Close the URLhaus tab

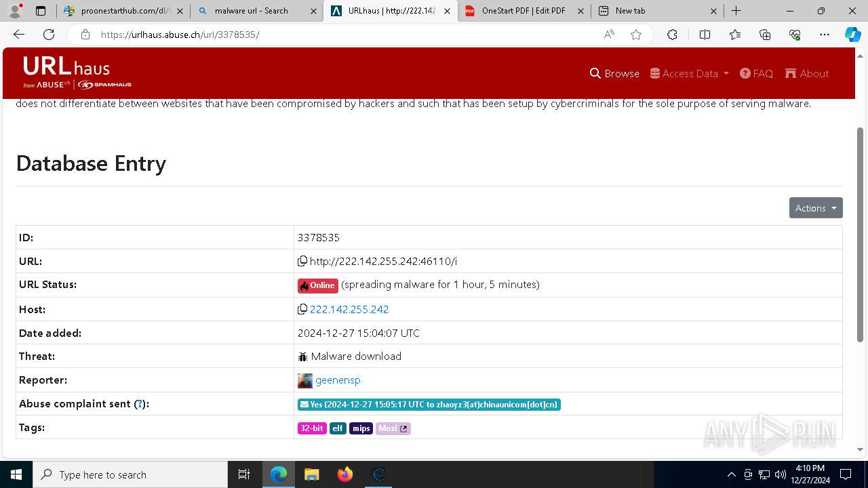click(x=447, y=11)
